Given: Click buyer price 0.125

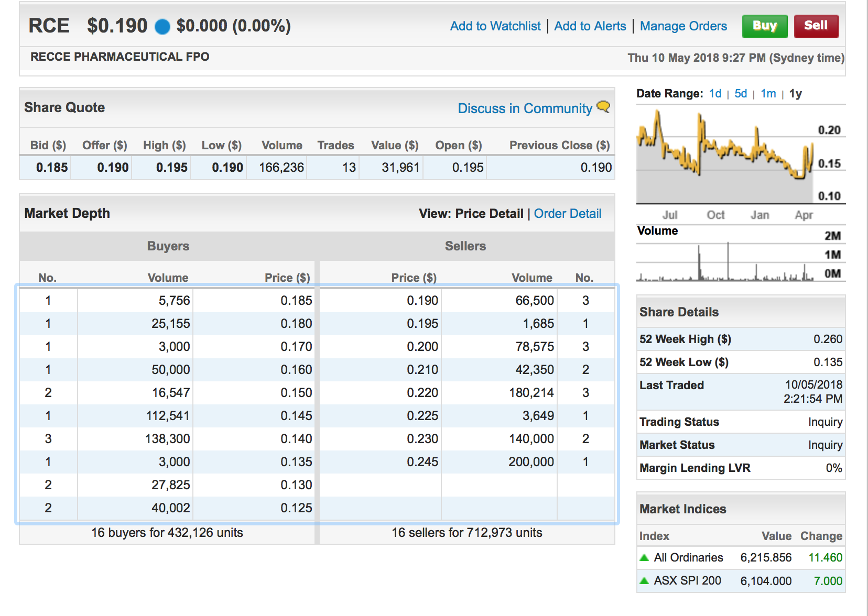Looking at the screenshot, I should click(x=296, y=508).
